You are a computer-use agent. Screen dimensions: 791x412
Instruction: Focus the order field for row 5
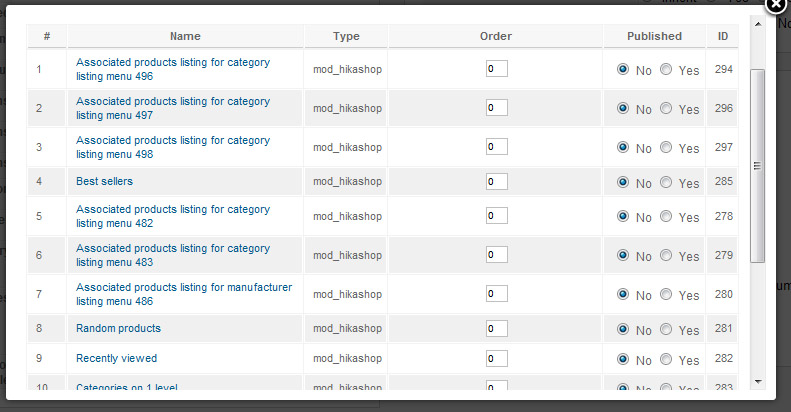(x=496, y=215)
